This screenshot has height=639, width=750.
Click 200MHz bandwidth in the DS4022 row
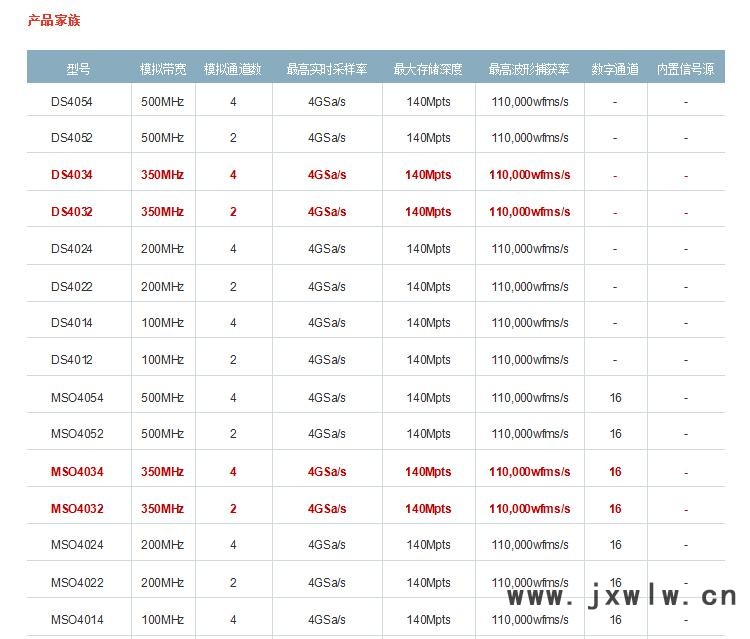[163, 286]
